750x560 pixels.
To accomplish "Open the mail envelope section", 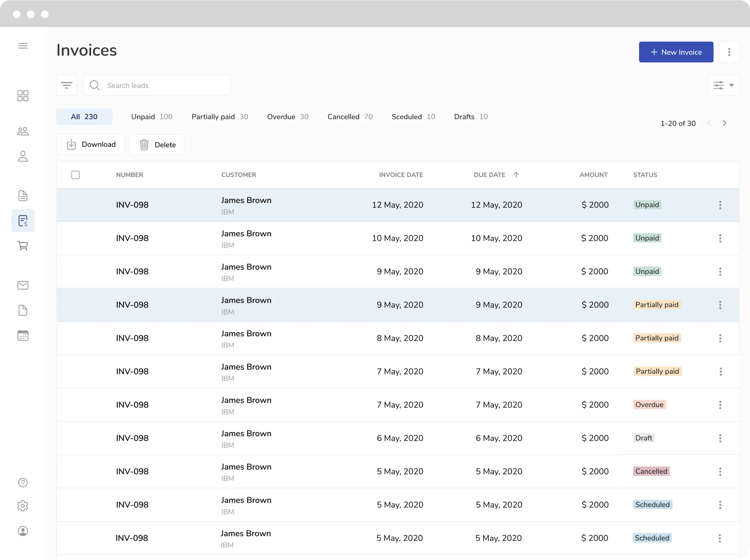I will coord(23,285).
